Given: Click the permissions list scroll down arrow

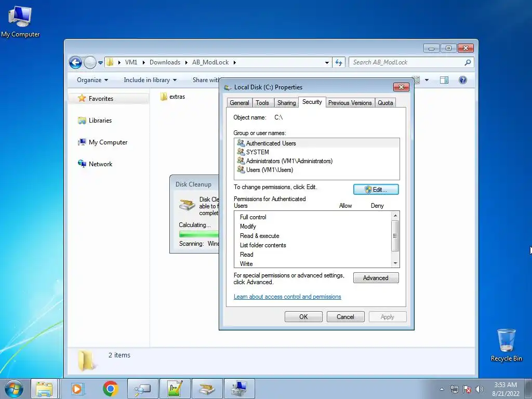Looking at the screenshot, I should click(395, 263).
